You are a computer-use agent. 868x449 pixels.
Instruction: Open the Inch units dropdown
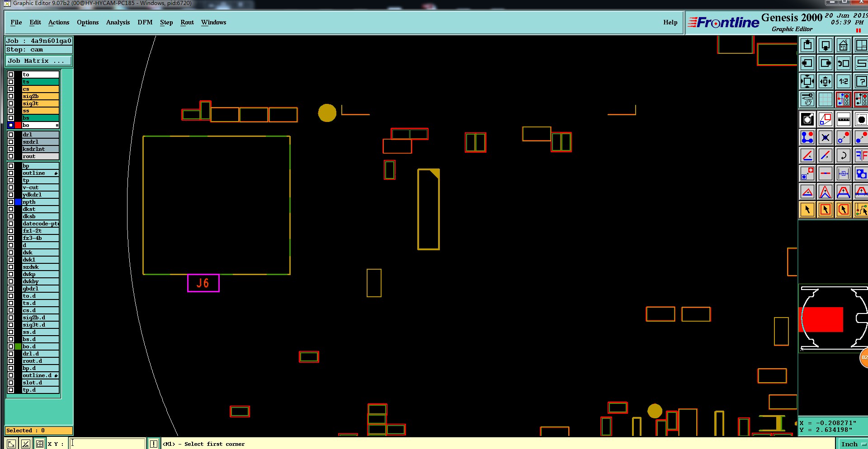click(x=853, y=444)
